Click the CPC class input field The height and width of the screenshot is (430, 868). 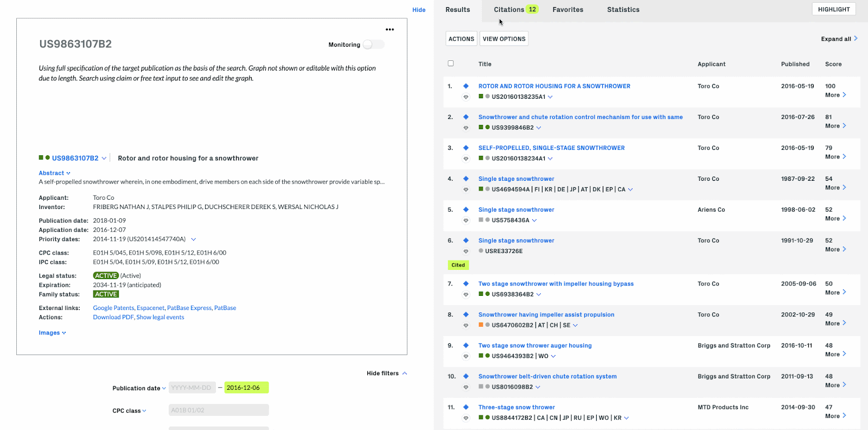coord(219,410)
